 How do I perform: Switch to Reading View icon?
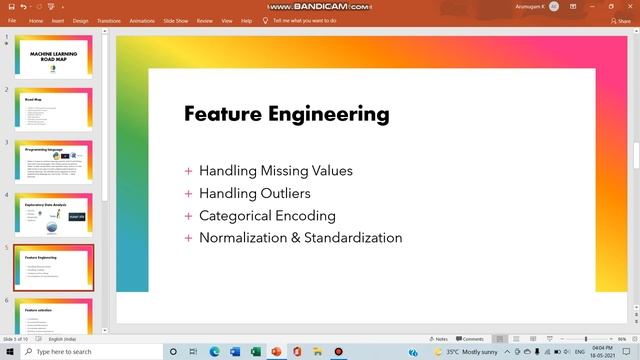pyautogui.click(x=533, y=339)
